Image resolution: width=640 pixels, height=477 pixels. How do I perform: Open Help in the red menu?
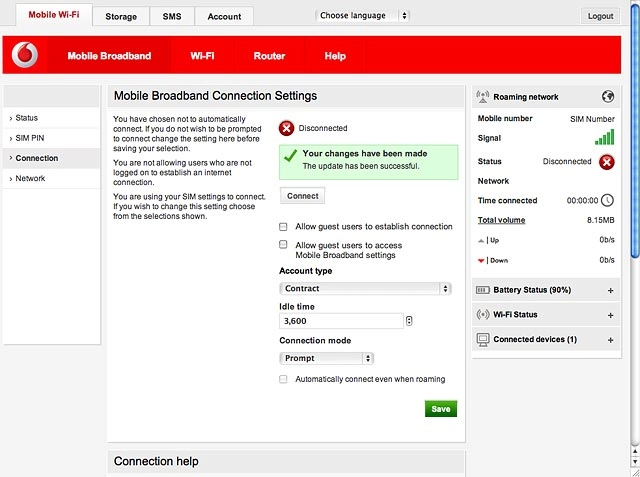point(335,55)
